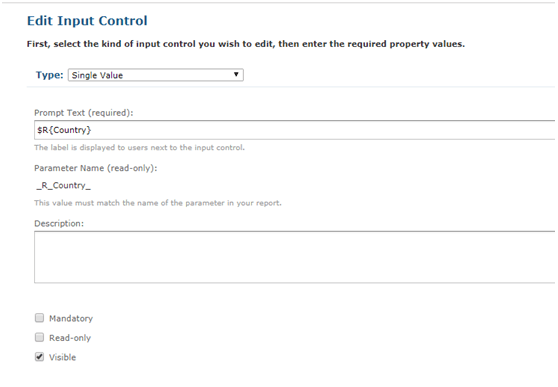Tick the Read-only checkbox
This screenshot has height=387, width=558.
(x=39, y=337)
